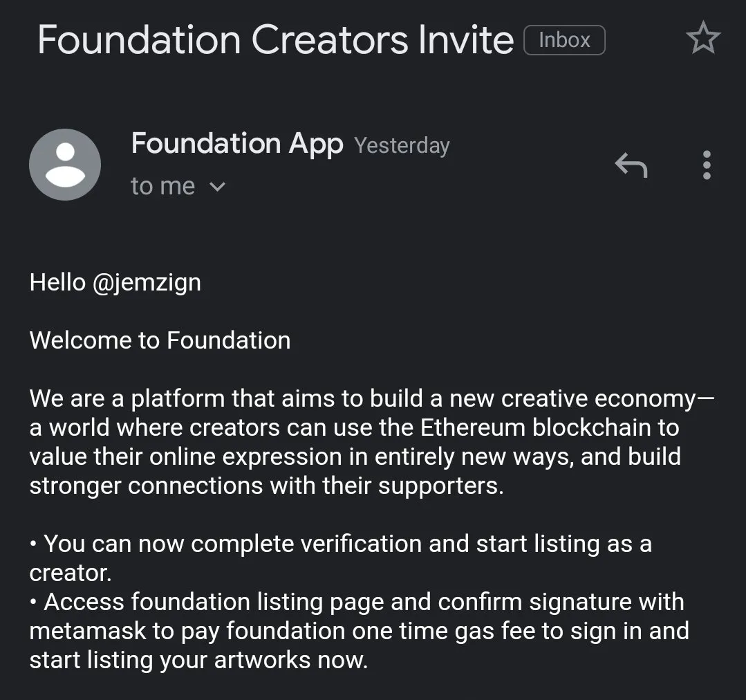Click the email subject Foundation Creators Invite
Viewport: 746px width, 700px height.
275,39
